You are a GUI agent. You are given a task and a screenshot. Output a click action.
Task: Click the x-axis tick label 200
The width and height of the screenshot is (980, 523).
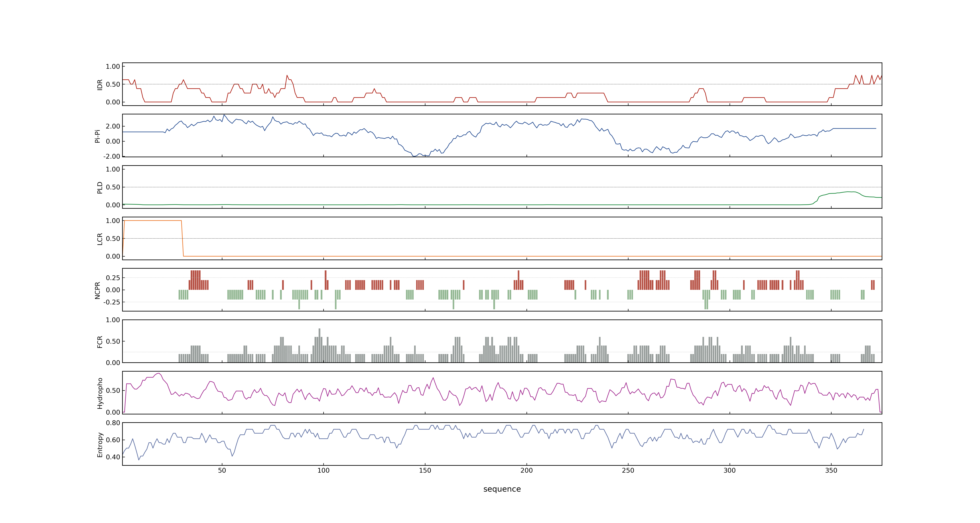click(x=527, y=470)
